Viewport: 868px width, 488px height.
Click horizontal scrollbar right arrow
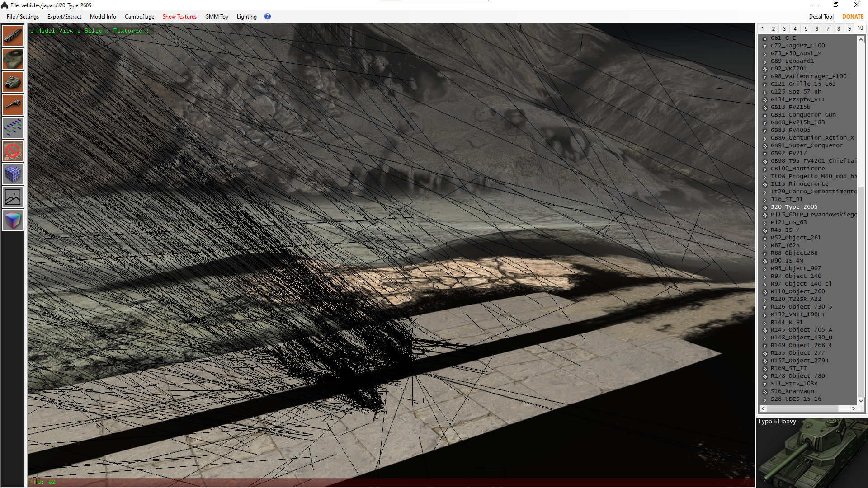(853, 408)
